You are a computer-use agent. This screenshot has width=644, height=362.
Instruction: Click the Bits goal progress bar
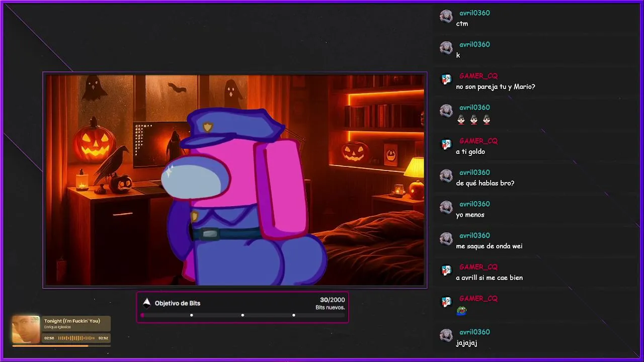pyautogui.click(x=243, y=315)
